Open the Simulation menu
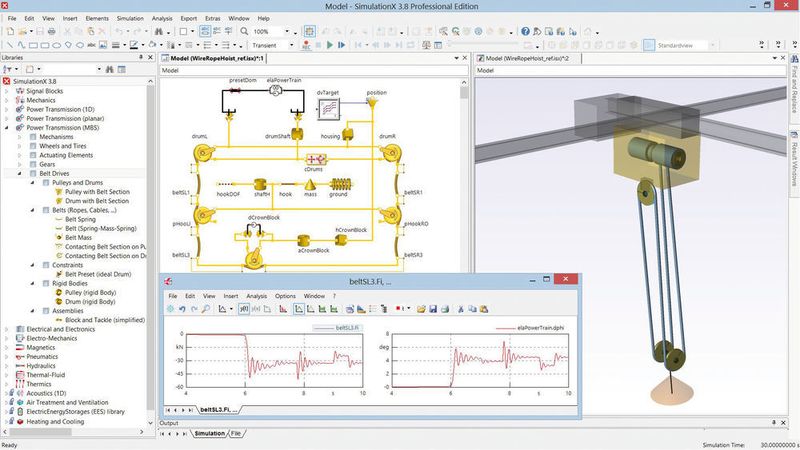This screenshot has height=450, width=800. point(130,18)
